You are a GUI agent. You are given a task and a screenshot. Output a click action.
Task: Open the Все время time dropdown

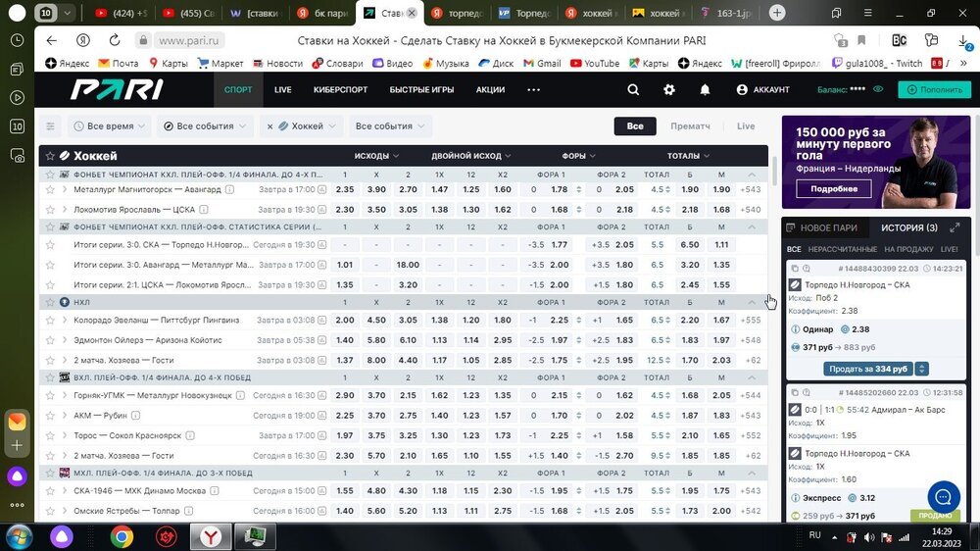pos(109,126)
